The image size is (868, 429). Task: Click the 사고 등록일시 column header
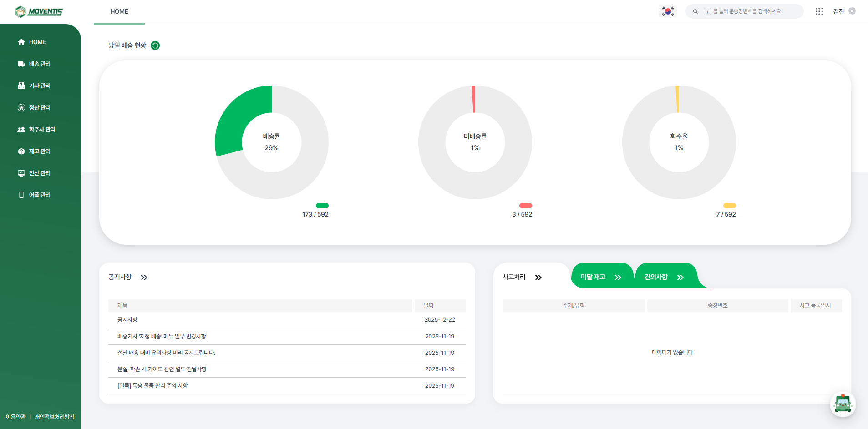coord(816,305)
